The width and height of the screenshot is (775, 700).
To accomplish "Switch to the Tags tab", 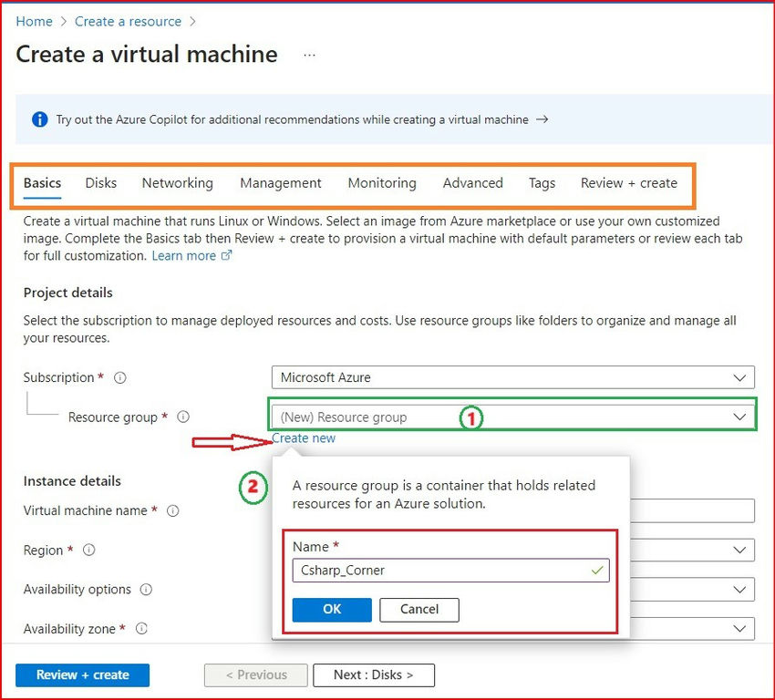I will [x=542, y=183].
